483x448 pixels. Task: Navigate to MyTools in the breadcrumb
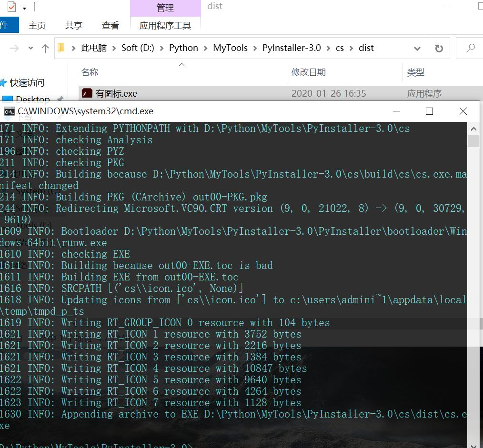230,48
